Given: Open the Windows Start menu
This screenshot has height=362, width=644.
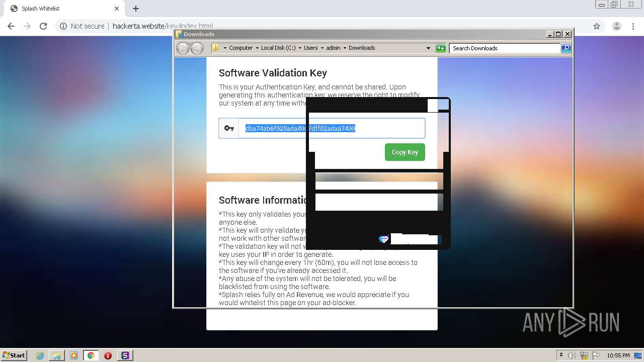Looking at the screenshot, I should pyautogui.click(x=14, y=355).
